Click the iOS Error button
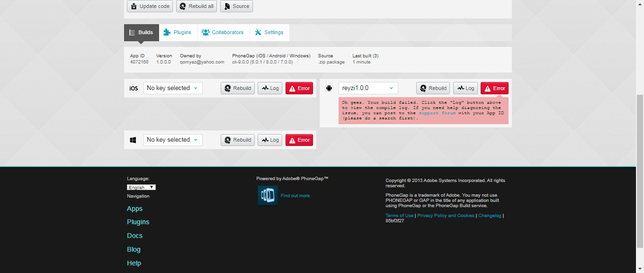 pyautogui.click(x=299, y=88)
